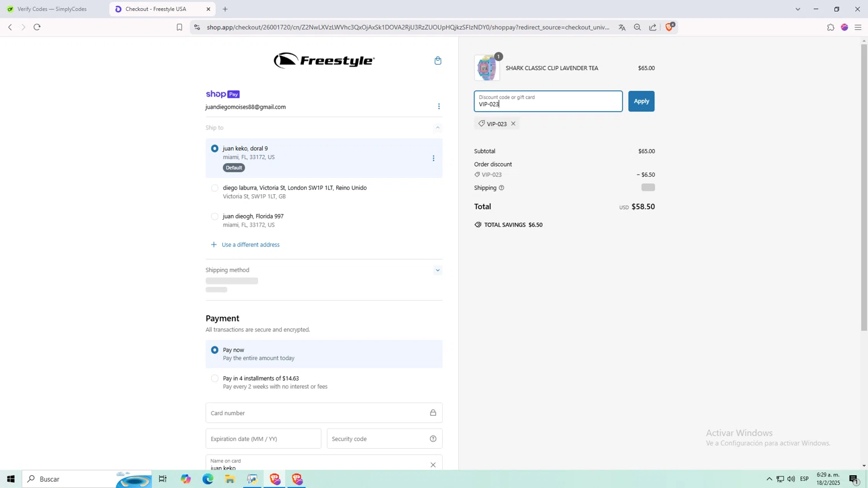Show hidden system tray icons
This screenshot has height=488, width=868.
point(769,479)
